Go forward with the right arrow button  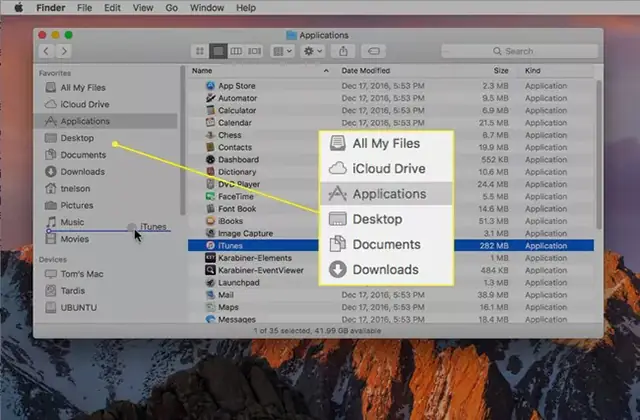[x=64, y=51]
